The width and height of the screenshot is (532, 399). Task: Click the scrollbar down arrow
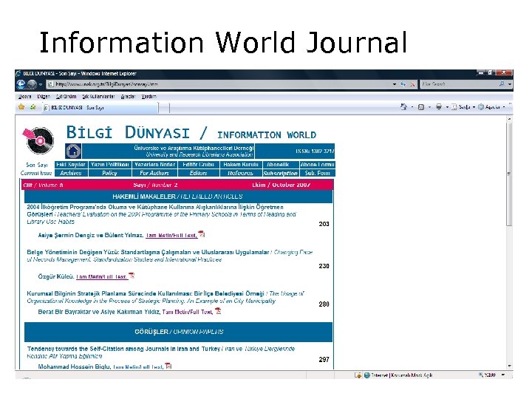(509, 366)
